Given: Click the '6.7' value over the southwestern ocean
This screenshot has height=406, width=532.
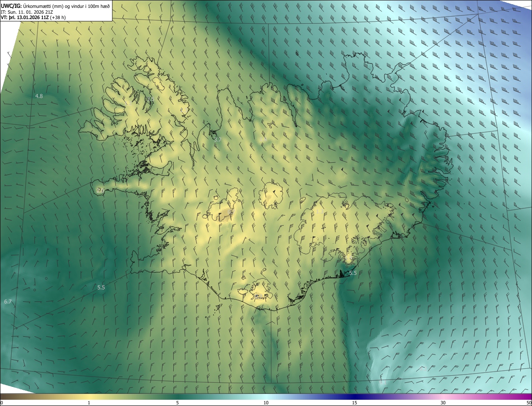Looking at the screenshot, I should point(7,302).
